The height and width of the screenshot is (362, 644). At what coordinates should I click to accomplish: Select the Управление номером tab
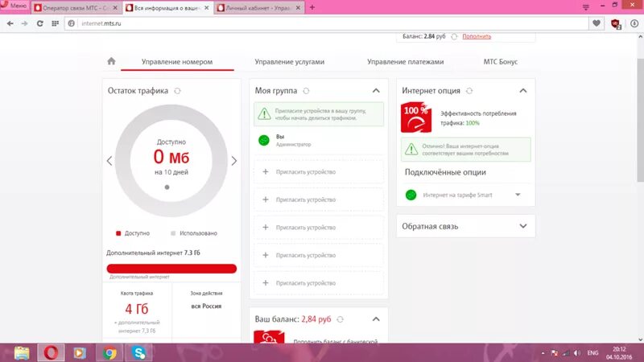click(177, 62)
